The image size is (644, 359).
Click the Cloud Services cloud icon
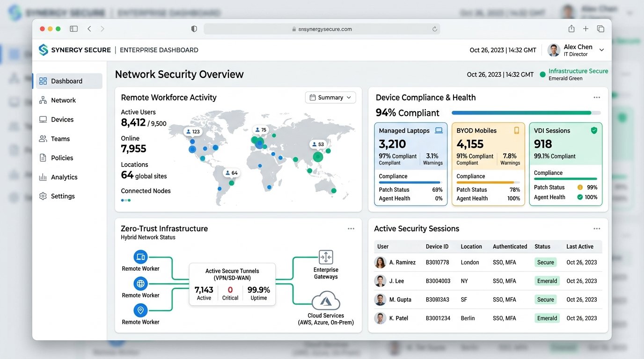click(x=326, y=301)
